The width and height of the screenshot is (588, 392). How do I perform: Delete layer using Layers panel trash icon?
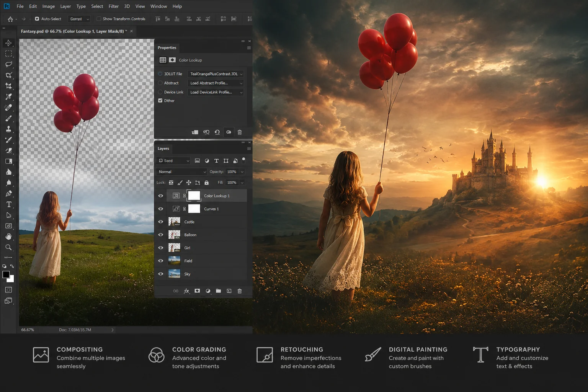[240, 291]
